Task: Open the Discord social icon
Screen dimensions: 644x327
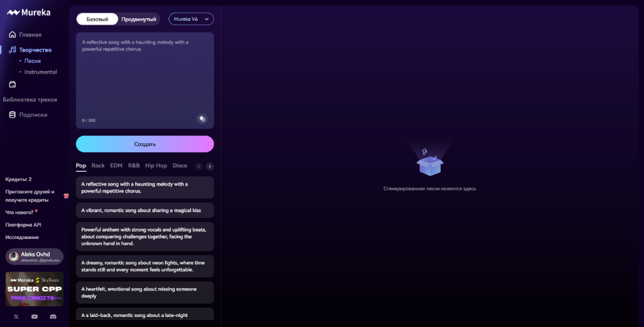Action: click(53, 316)
